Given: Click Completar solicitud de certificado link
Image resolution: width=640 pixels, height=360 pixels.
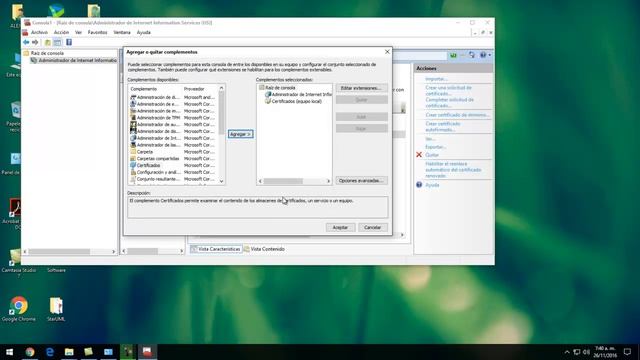Looking at the screenshot, I should [449, 102].
